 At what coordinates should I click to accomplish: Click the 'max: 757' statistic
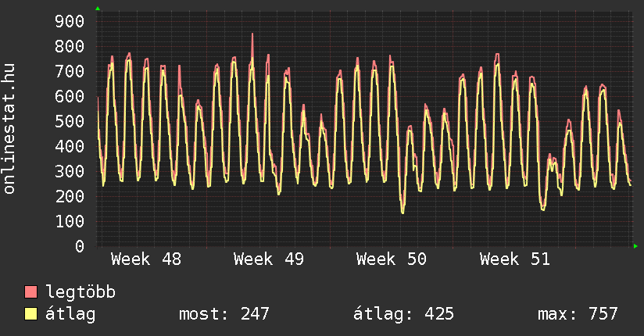pos(578,314)
